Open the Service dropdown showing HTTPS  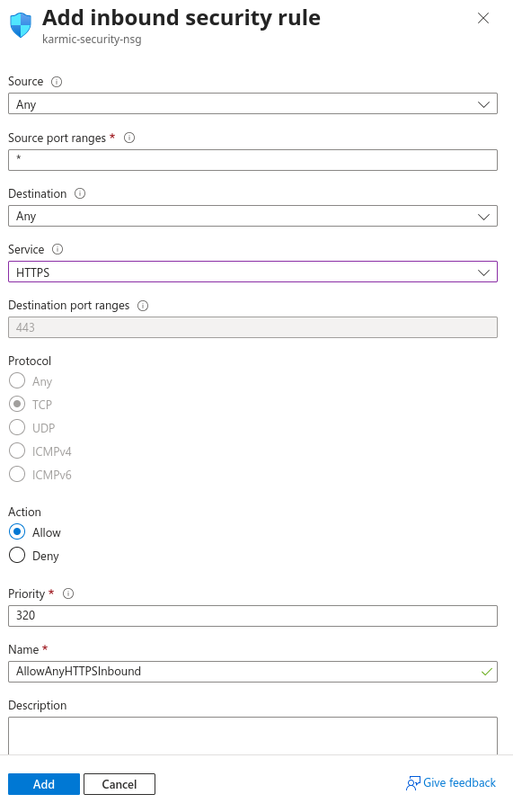[252, 272]
